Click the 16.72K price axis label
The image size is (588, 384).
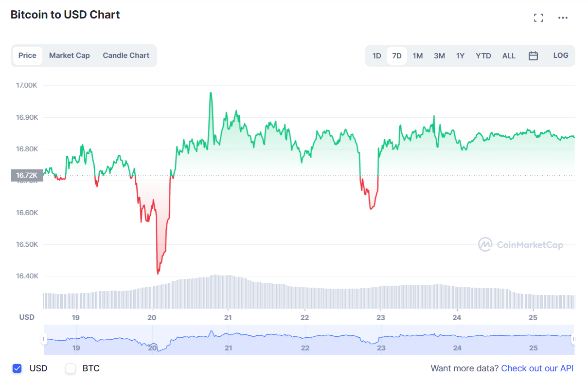(x=26, y=175)
